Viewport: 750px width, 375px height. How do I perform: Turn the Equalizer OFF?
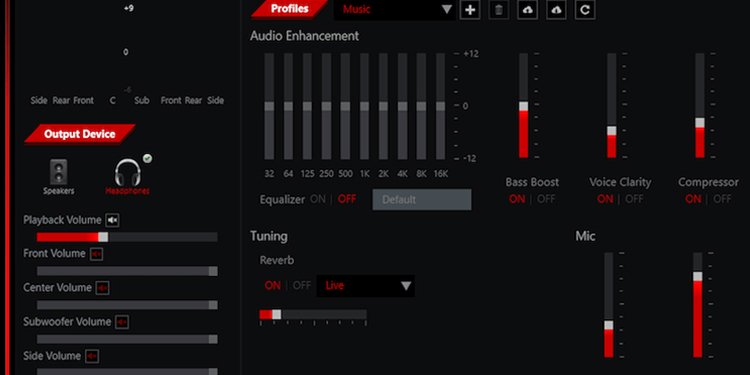(x=347, y=199)
